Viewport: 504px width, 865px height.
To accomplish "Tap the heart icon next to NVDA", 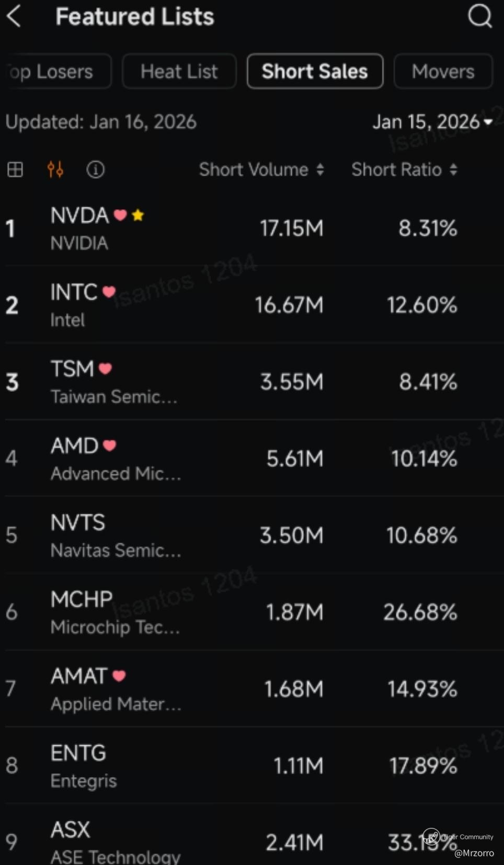I will click(120, 215).
